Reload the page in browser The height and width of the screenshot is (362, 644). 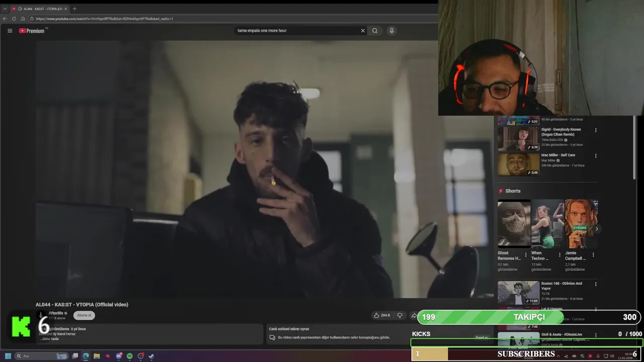coord(14,19)
